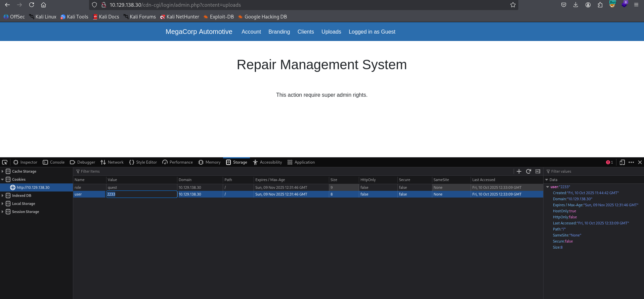Bookmark this page with star icon
644x299 pixels.
[x=513, y=5]
